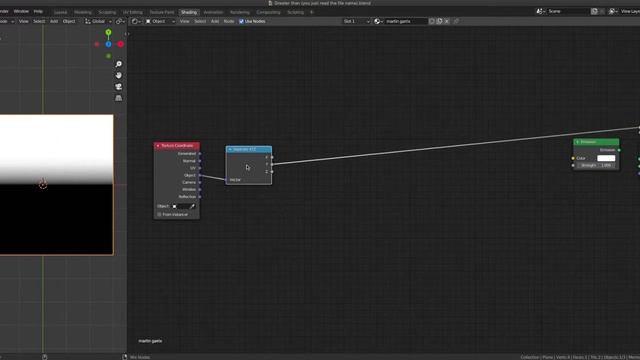Toggle camera view icon in viewport
Screen dimensions: 640x360
pos(118,87)
